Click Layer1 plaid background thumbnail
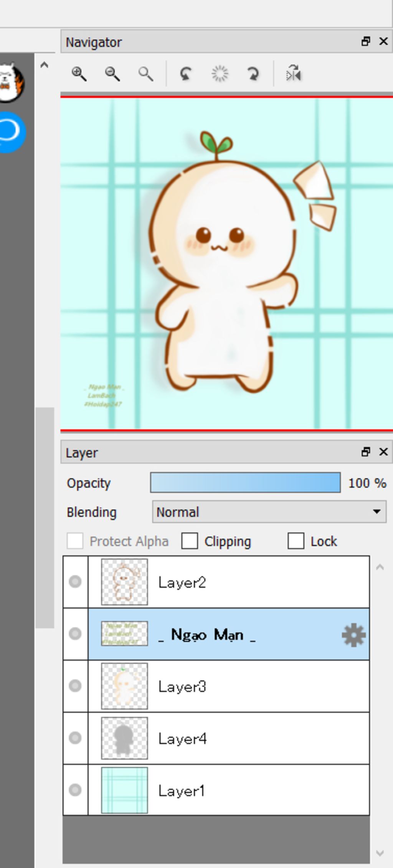This screenshot has height=868, width=393. point(124,790)
